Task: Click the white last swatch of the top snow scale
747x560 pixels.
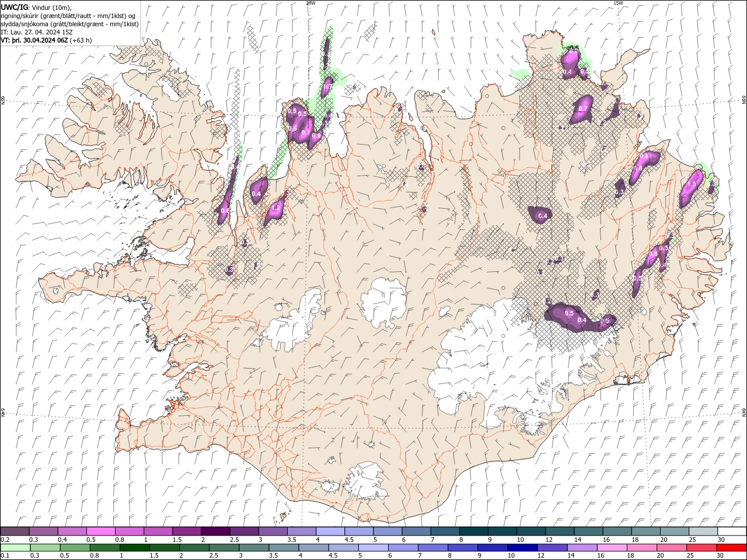Action: point(732,531)
